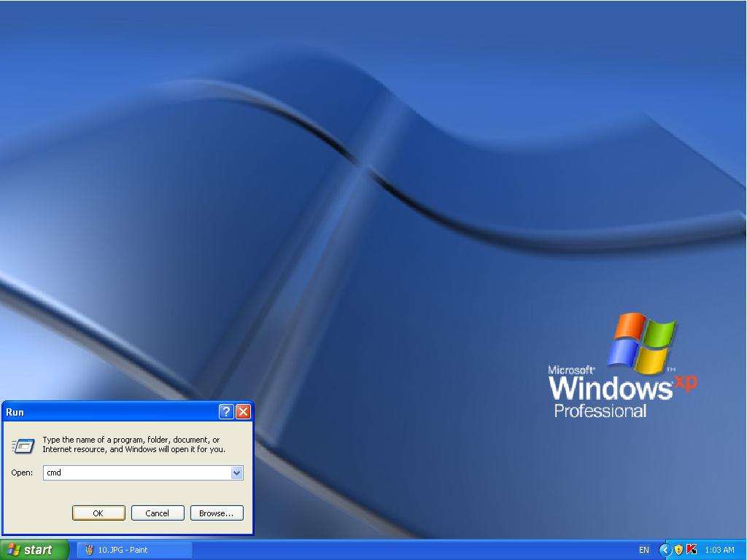Click the Windows XP flag logo on wallpaper
This screenshot has height=560, width=747.
tap(640, 342)
